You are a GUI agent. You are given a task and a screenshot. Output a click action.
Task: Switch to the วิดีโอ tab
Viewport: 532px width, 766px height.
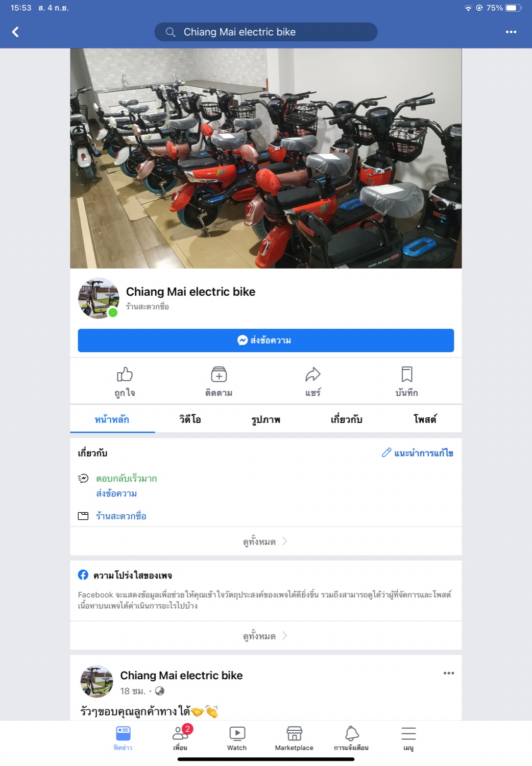[190, 419]
